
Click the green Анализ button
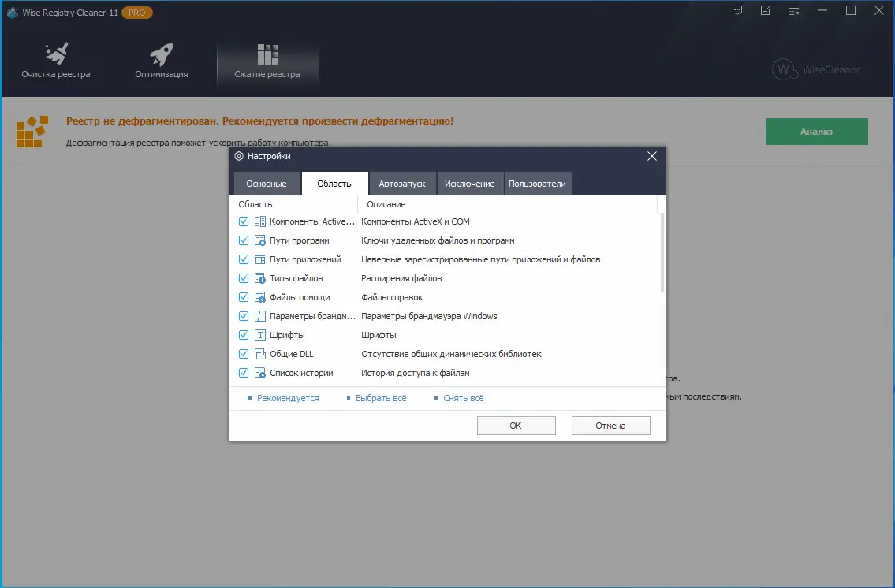817,132
